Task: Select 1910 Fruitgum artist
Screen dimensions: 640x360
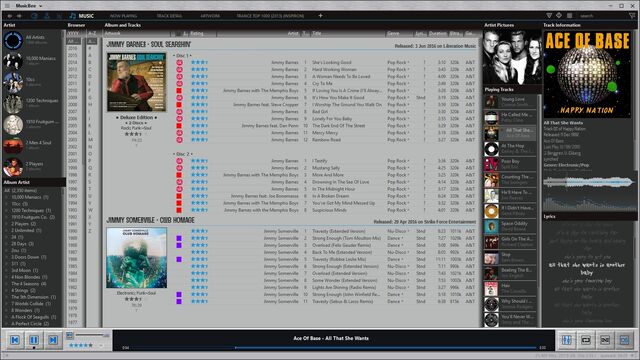Action: click(33, 124)
